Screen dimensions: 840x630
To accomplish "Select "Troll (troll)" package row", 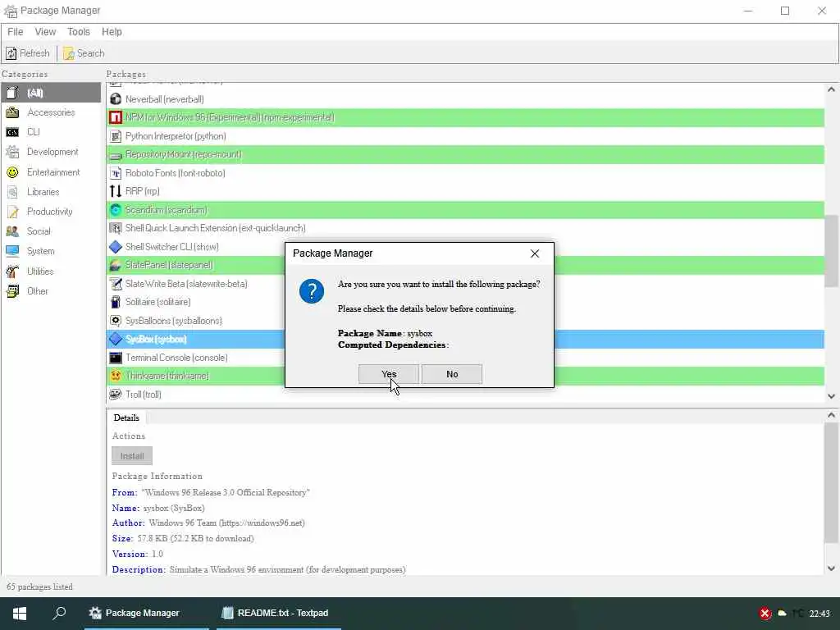I will tap(465, 395).
